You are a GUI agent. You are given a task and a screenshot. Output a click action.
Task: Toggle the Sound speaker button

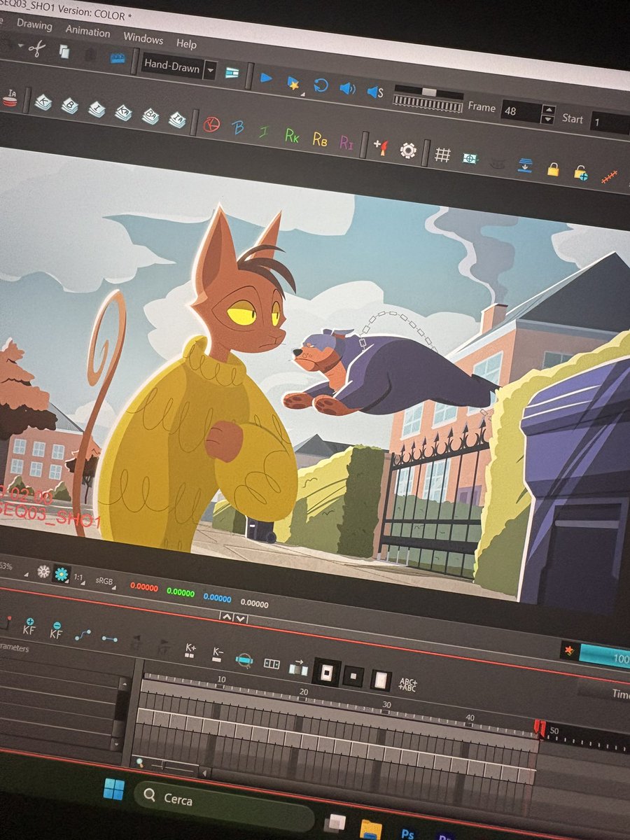coord(347,88)
